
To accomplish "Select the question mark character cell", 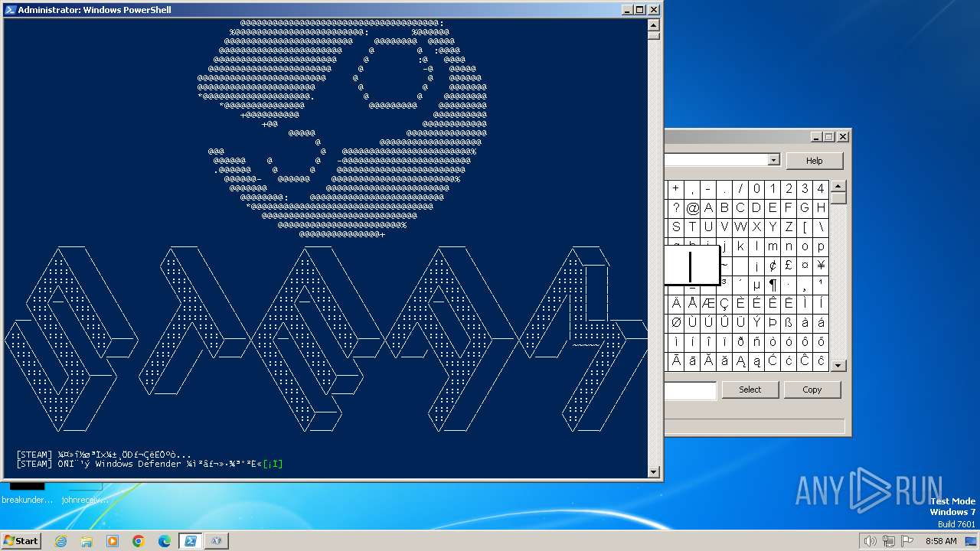I will [x=676, y=208].
